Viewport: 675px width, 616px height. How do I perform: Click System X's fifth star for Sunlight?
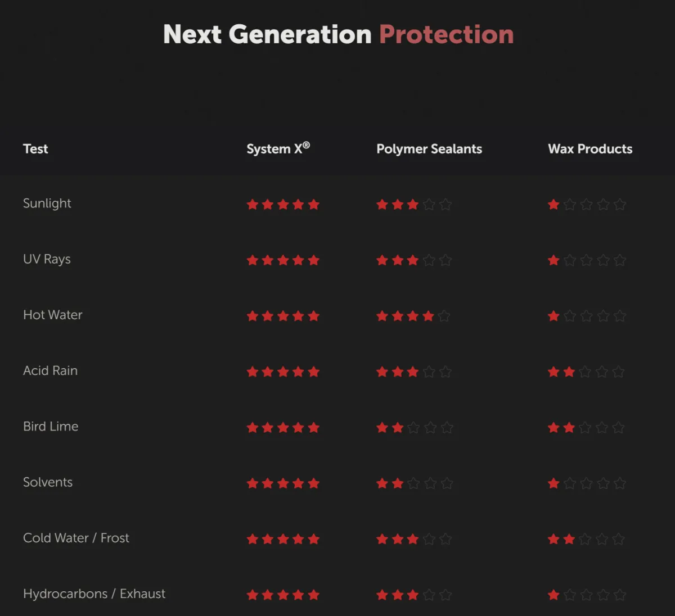point(314,204)
